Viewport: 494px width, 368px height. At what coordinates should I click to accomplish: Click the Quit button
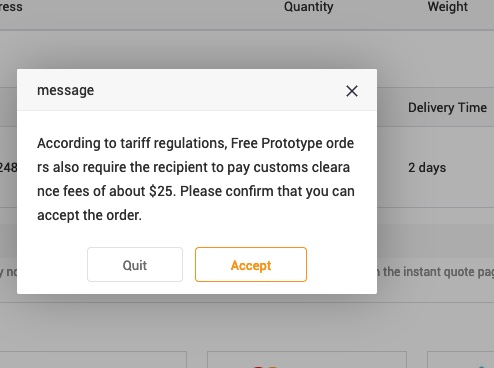[135, 265]
